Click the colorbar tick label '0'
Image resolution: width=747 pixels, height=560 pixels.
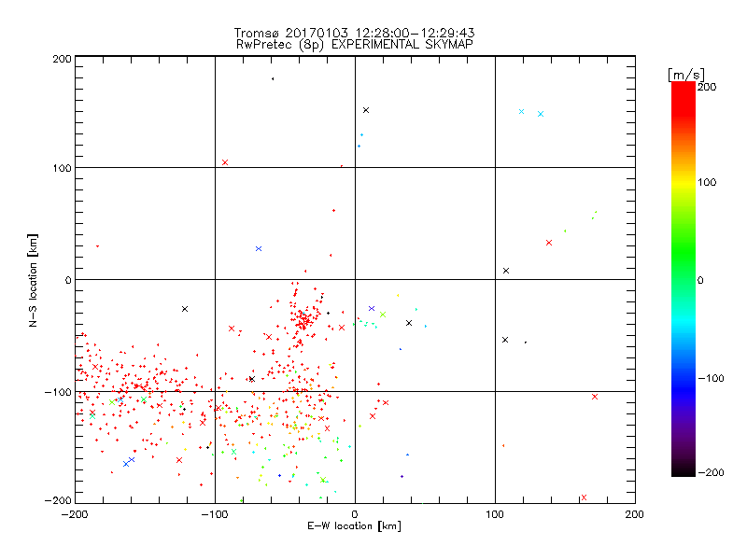699,280
